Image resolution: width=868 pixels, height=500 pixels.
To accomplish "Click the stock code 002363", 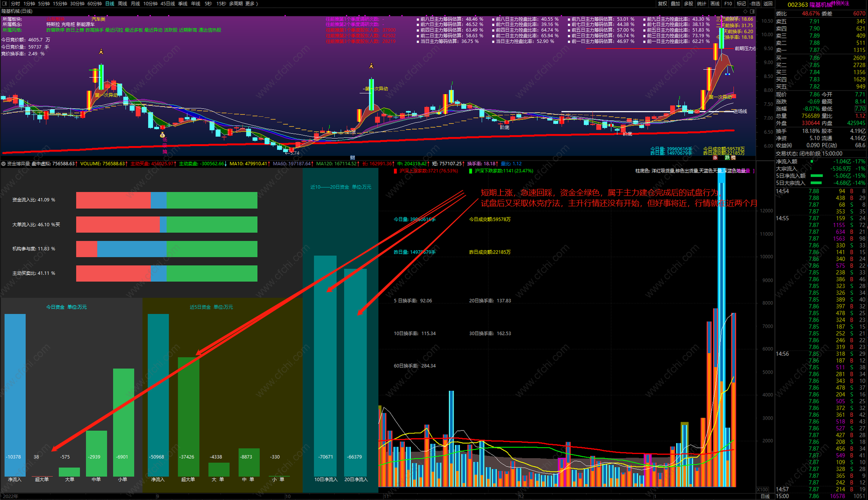I will point(797,5).
